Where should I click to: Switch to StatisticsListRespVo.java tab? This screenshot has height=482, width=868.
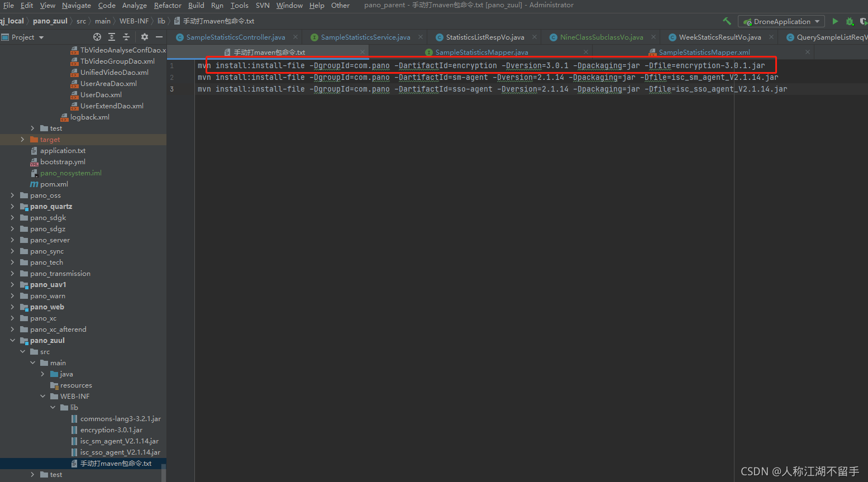click(x=485, y=37)
